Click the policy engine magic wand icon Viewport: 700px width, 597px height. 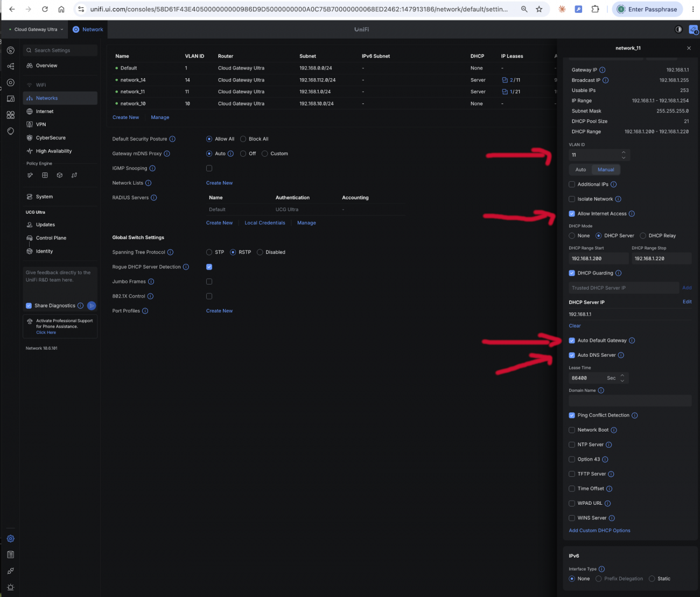click(30, 175)
